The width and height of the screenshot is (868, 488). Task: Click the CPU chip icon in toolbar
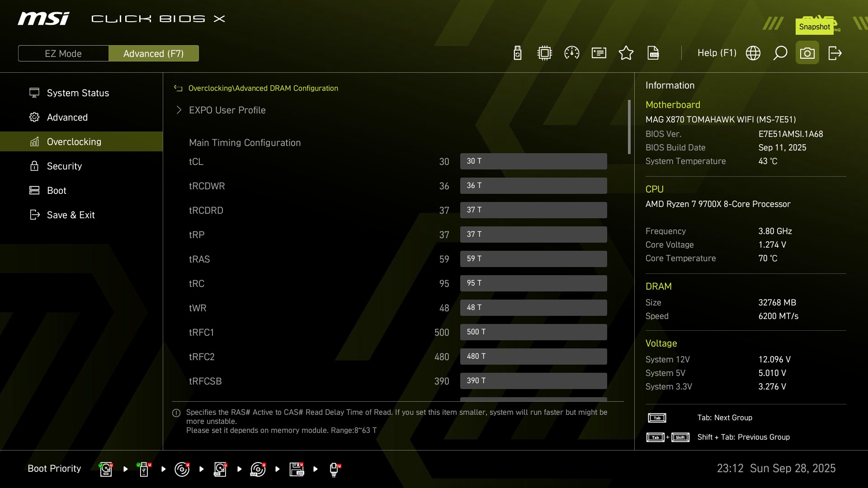click(545, 53)
